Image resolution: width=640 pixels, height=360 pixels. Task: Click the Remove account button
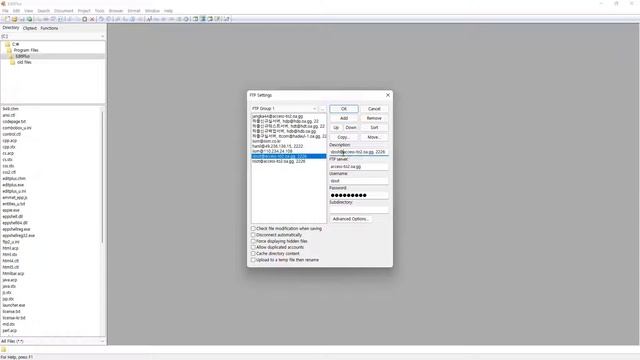click(x=374, y=118)
